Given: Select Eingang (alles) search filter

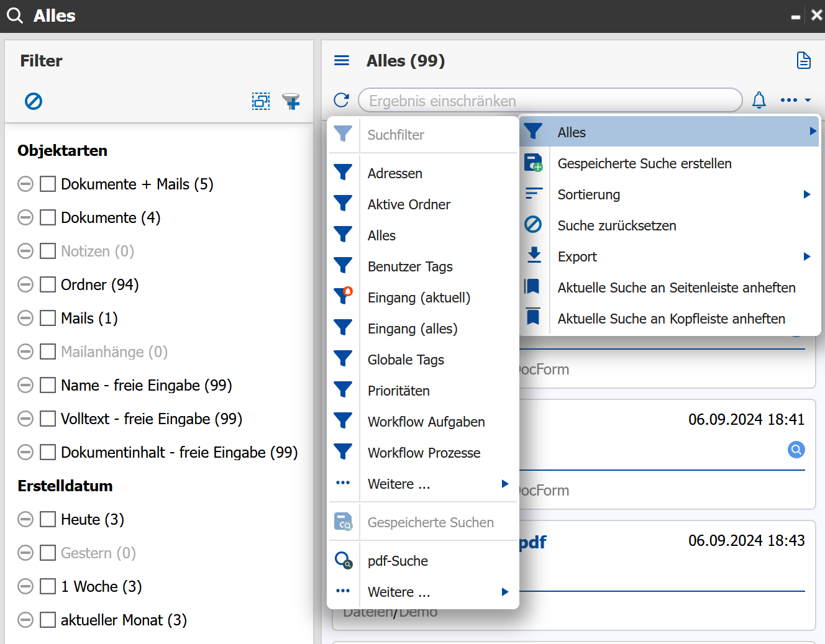Looking at the screenshot, I should pyautogui.click(x=424, y=329).
